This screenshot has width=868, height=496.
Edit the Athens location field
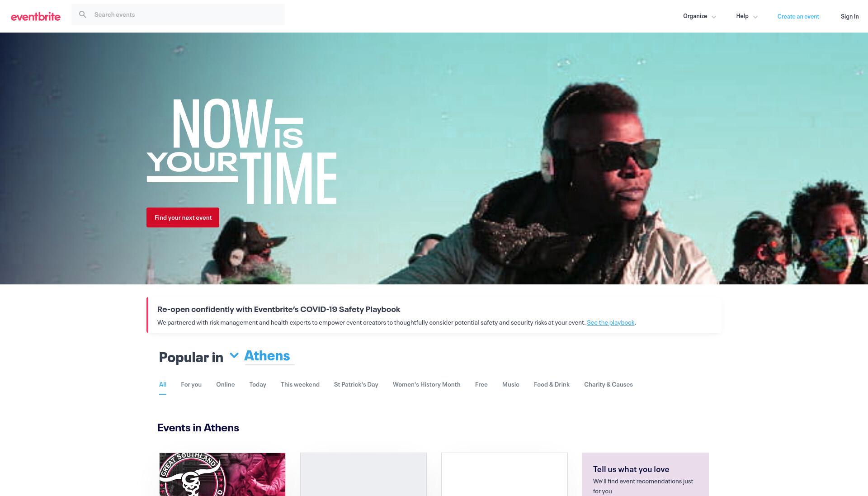point(269,356)
